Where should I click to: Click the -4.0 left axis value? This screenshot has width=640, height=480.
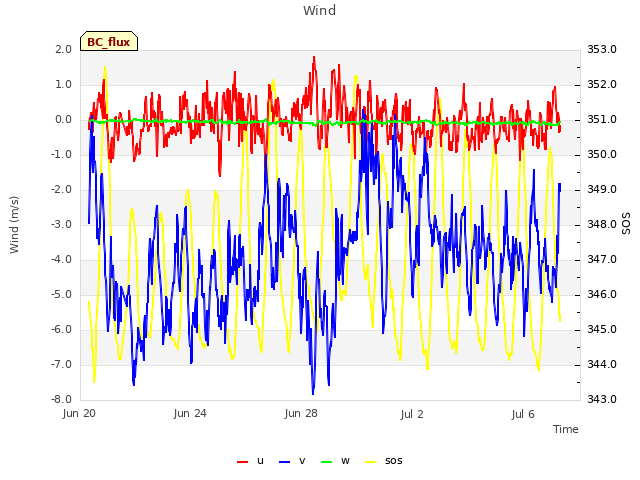click(x=61, y=260)
